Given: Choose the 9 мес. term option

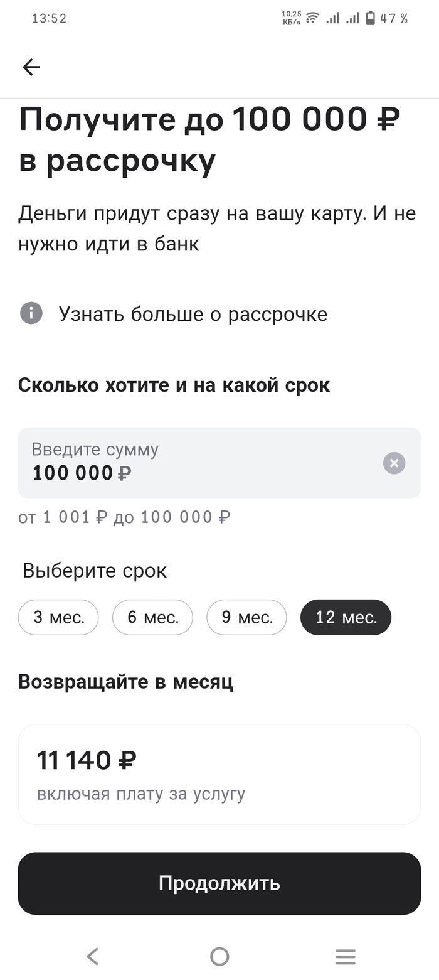Looking at the screenshot, I should [x=246, y=617].
